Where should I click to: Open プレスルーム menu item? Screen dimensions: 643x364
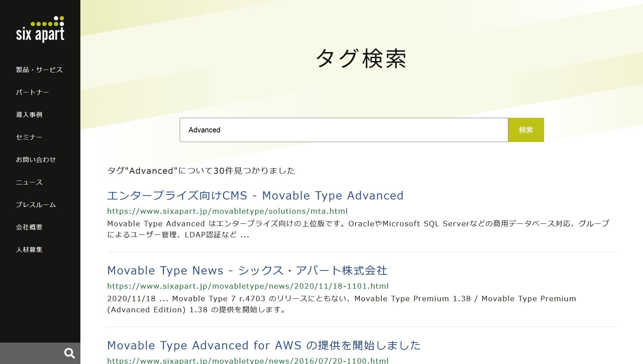point(36,205)
